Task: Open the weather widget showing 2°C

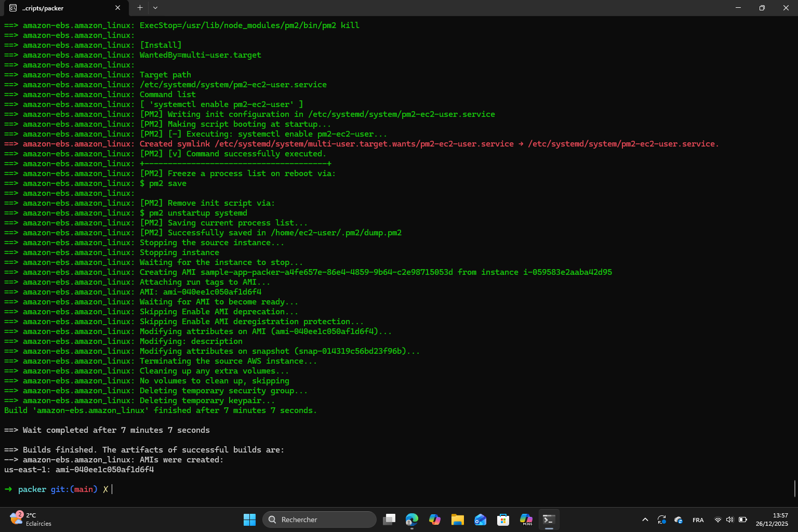Action: point(31,520)
